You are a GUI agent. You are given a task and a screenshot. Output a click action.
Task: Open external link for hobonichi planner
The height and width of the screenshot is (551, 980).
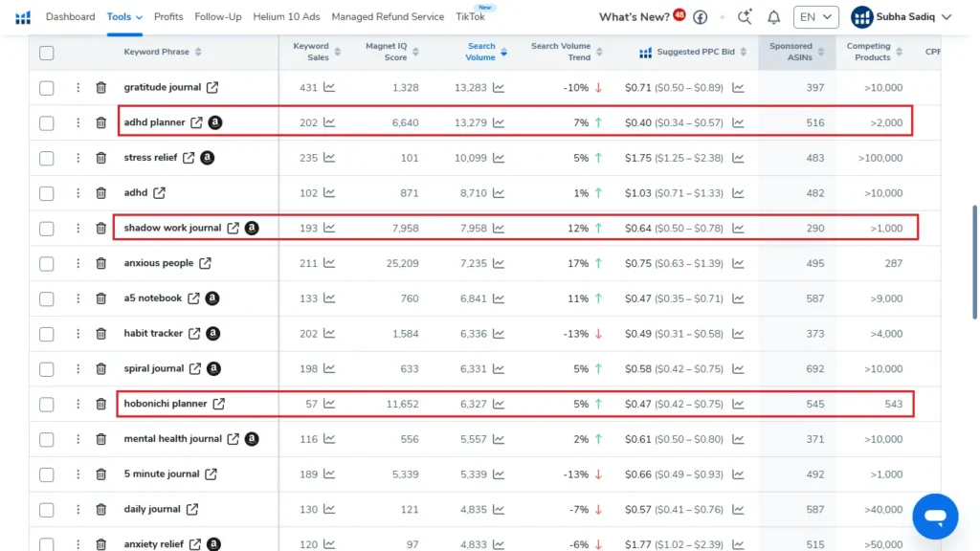pyautogui.click(x=219, y=404)
